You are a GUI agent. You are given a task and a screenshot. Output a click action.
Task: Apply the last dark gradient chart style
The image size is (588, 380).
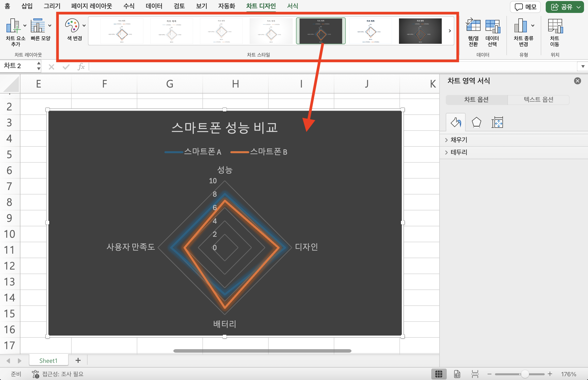point(420,31)
